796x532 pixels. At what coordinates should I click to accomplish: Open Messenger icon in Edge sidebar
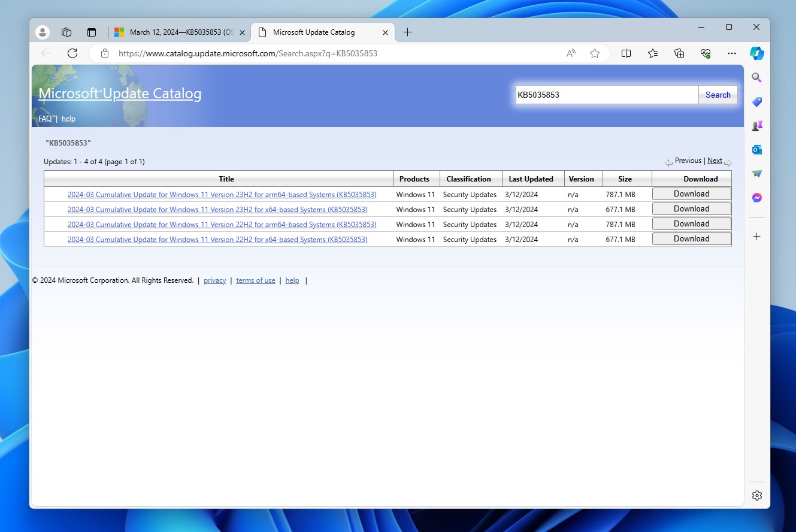(756, 198)
